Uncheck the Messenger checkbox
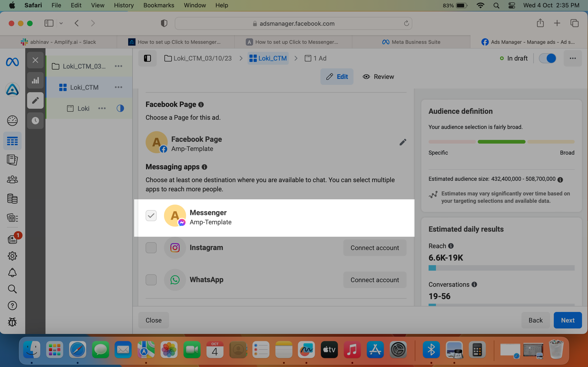 coord(151,216)
